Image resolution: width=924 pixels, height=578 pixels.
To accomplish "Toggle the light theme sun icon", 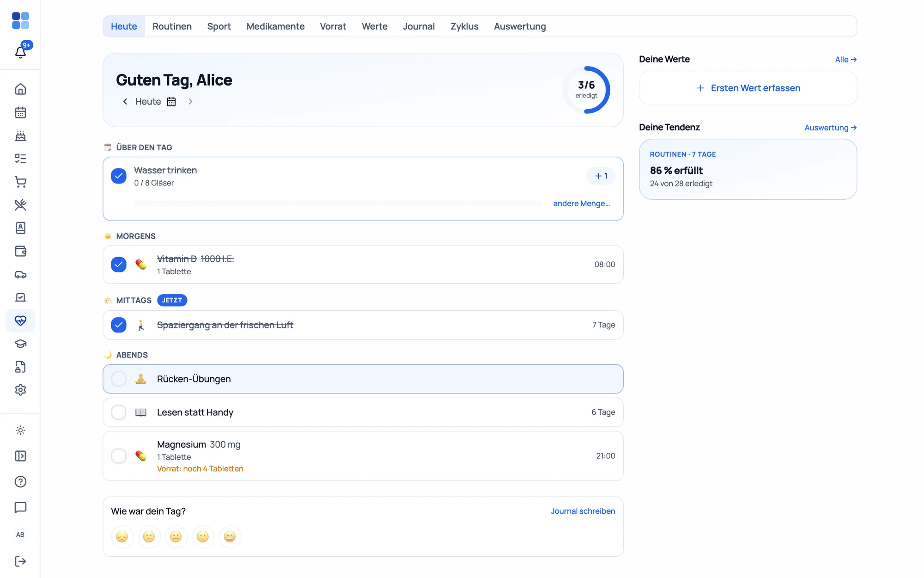I will pos(20,430).
